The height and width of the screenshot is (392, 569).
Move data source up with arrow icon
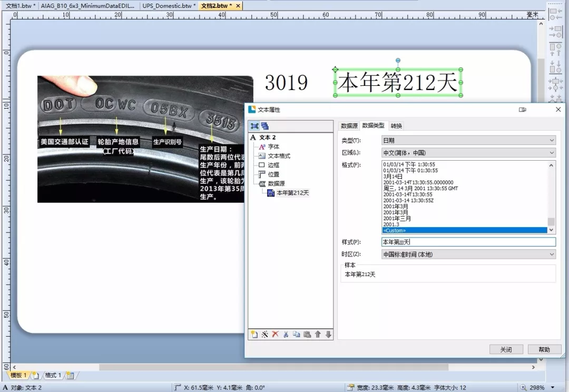[x=318, y=335]
